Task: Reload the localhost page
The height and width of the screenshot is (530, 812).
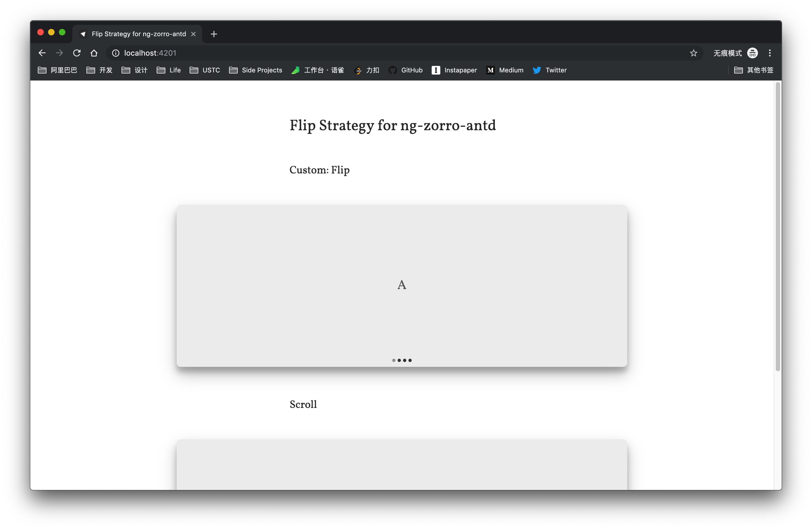Action: point(77,53)
